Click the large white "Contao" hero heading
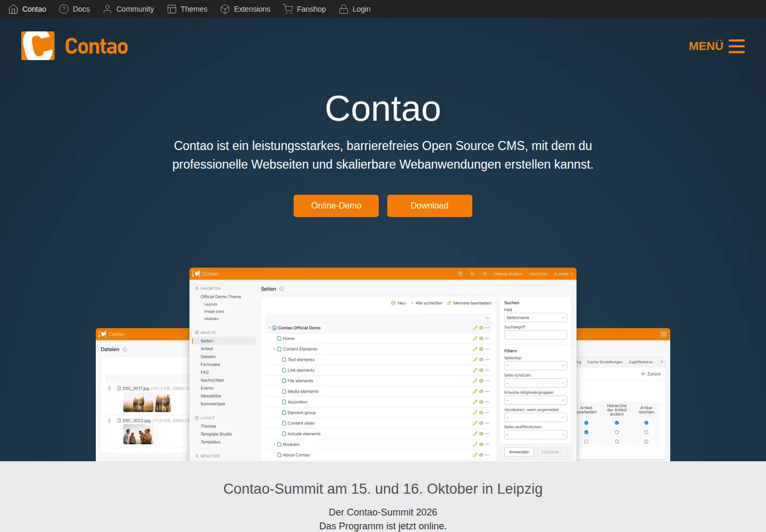The height and width of the screenshot is (532, 766). click(383, 109)
